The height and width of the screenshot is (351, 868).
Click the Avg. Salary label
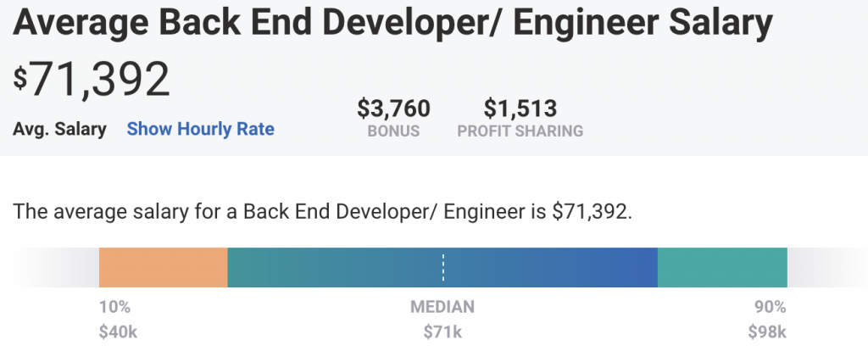pyautogui.click(x=60, y=129)
